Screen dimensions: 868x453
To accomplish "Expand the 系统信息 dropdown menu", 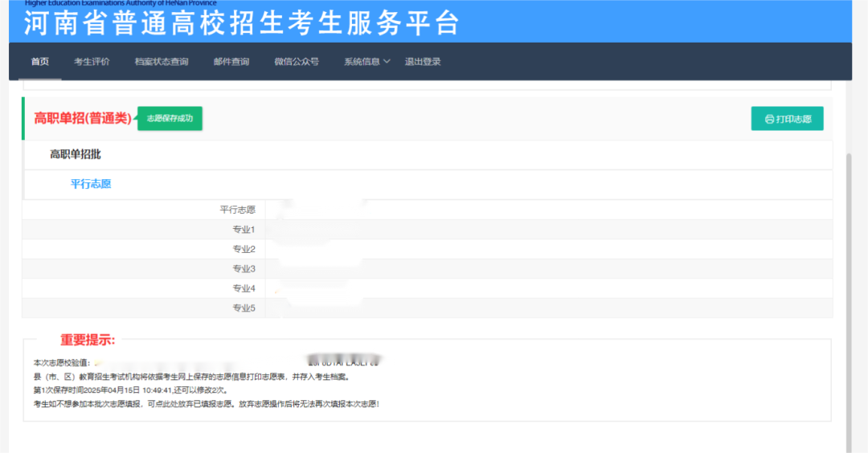I will pyautogui.click(x=367, y=61).
